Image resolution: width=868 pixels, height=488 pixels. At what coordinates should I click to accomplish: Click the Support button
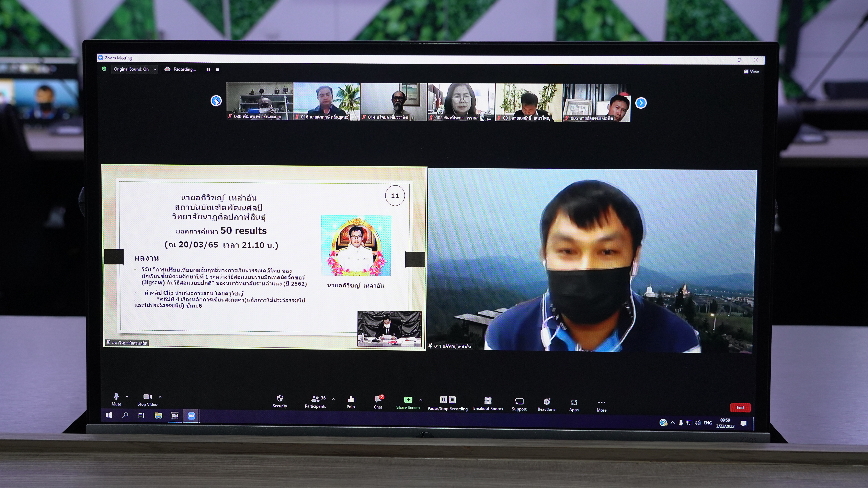[x=519, y=401]
